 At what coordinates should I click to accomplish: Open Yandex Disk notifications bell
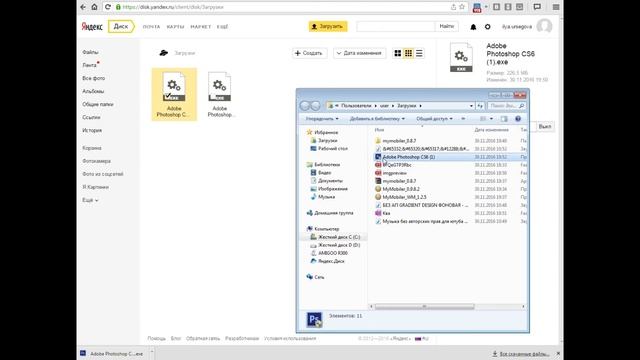tap(473, 27)
